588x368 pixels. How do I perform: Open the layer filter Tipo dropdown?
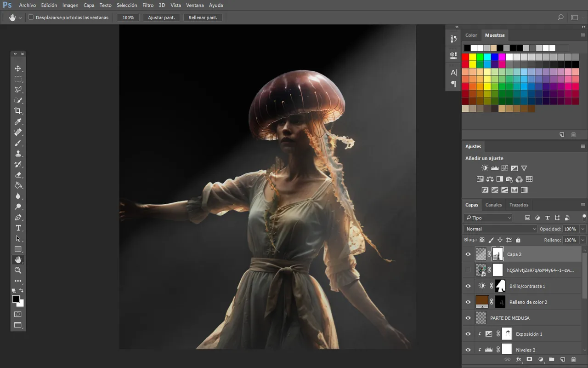488,218
